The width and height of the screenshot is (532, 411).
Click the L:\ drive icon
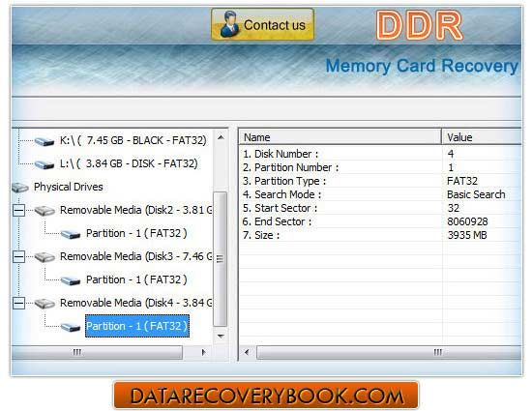click(x=44, y=164)
